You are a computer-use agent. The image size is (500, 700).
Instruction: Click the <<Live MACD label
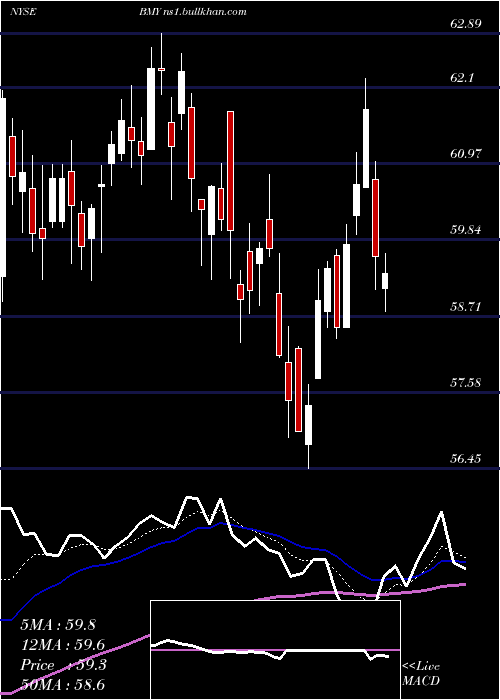point(421,673)
